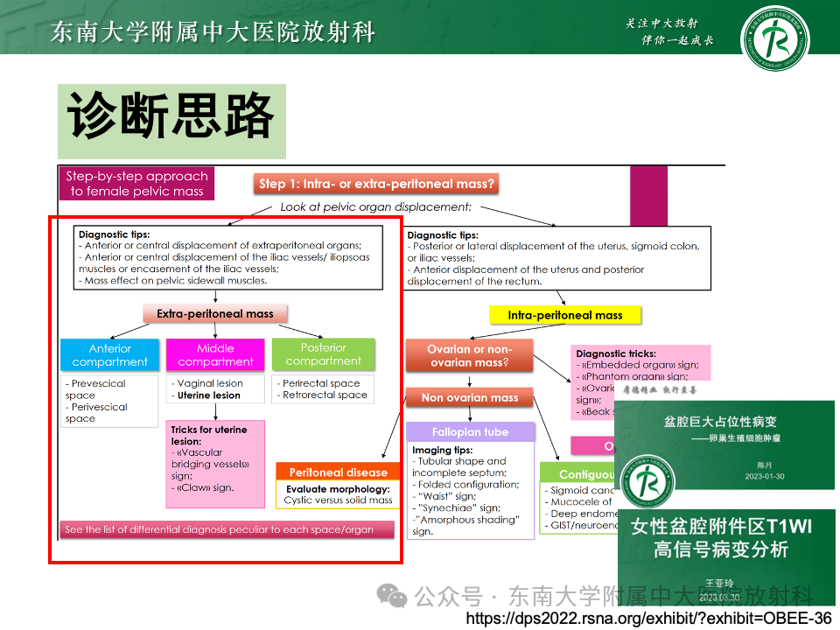Click the Vaginal lesion entry

[207, 383]
